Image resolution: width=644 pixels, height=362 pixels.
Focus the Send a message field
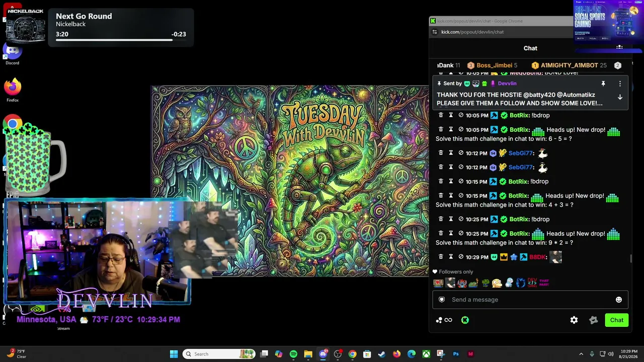(x=530, y=300)
